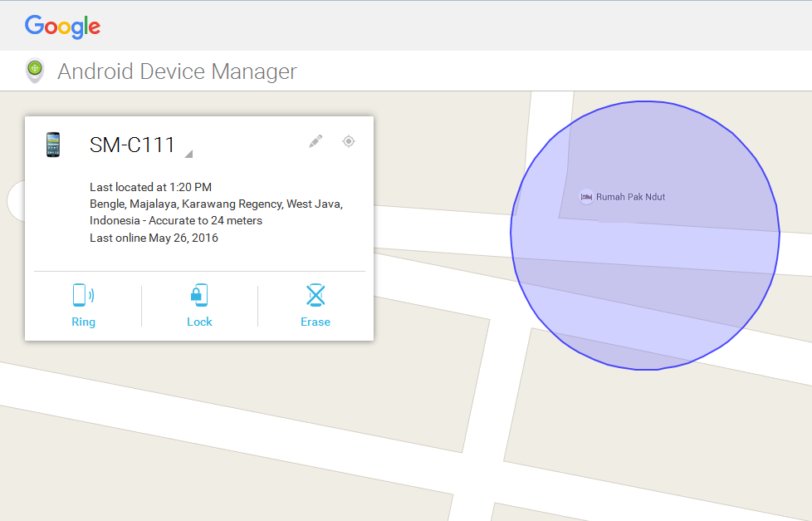Click the SM-C111 device name
The width and height of the screenshot is (812, 521).
tap(132, 145)
